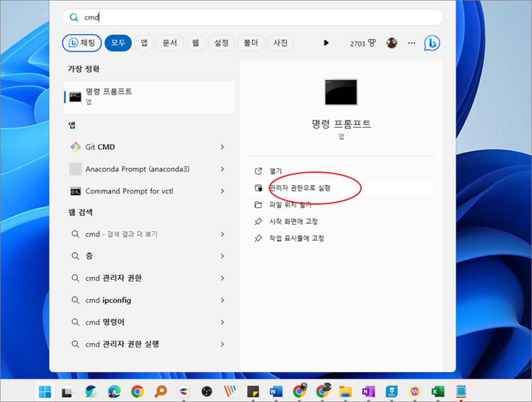Viewport: 532px width, 402px height.
Task: Expand the cmd ipconfig chevron
Action: click(x=222, y=300)
